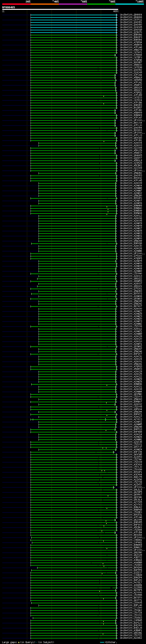This screenshot has width=146, height=644.
Task: Click the red 20% identity legend segment
Action: pos(16,4)
